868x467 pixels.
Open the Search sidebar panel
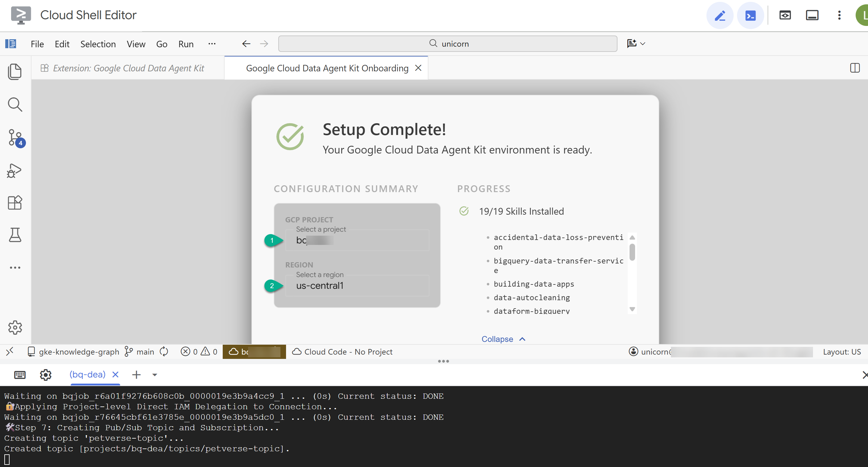[15, 104]
